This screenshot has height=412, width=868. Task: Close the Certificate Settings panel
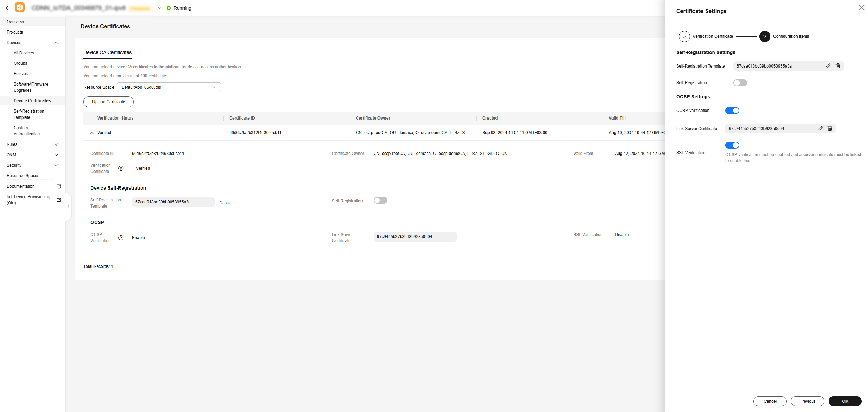[x=861, y=8]
